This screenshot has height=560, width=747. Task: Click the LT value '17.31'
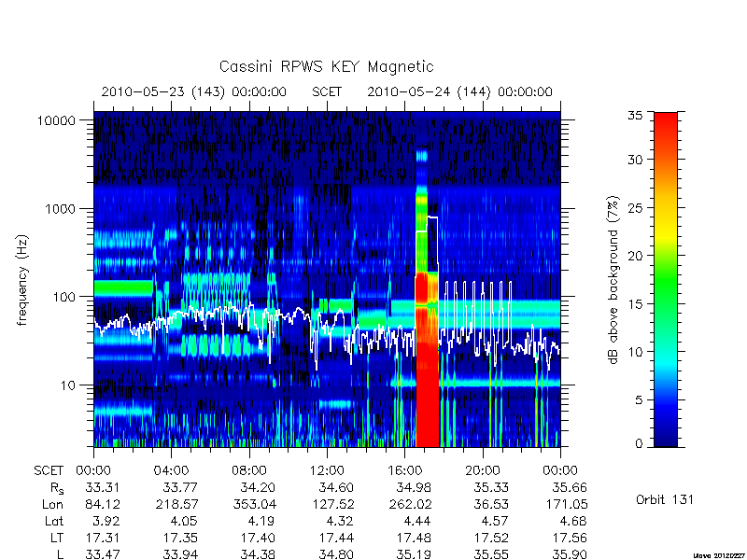[x=103, y=539]
